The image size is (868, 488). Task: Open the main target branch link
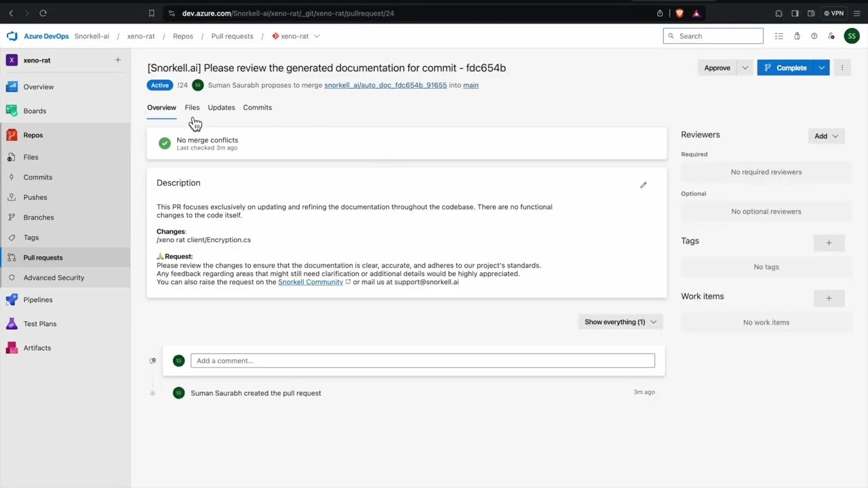(471, 85)
